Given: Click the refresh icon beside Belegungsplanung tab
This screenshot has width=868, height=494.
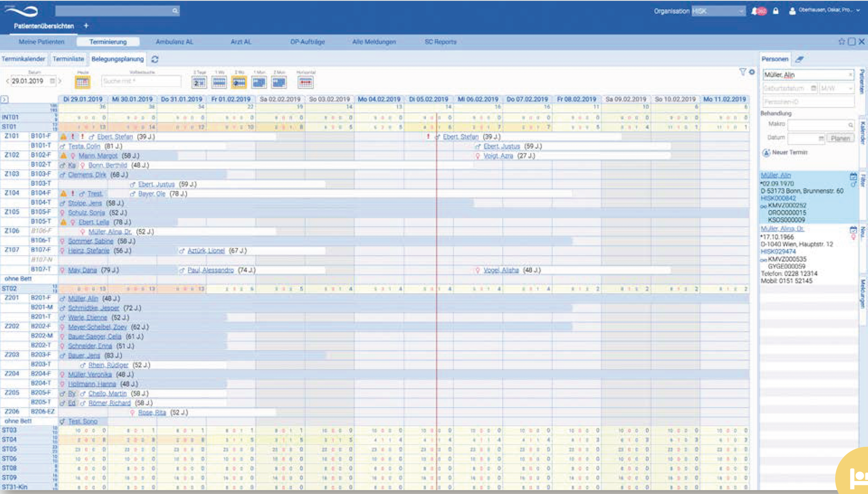Looking at the screenshot, I should tap(155, 59).
